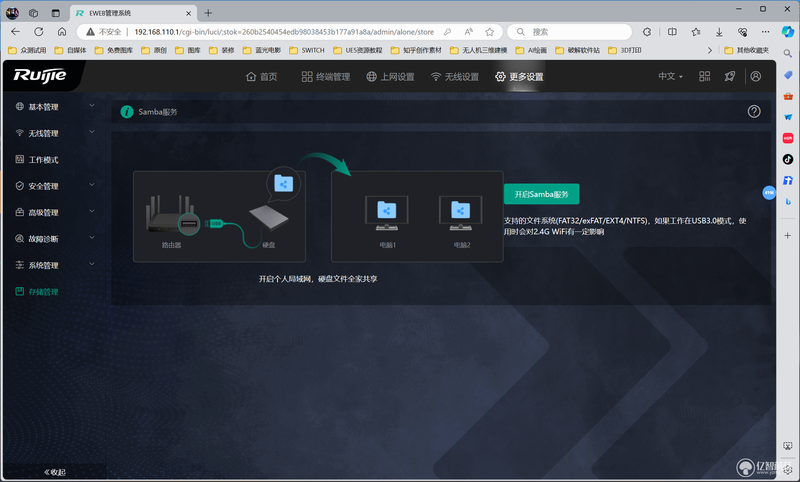This screenshot has width=800, height=482.
Task: Open the user account icon
Action: (x=756, y=76)
